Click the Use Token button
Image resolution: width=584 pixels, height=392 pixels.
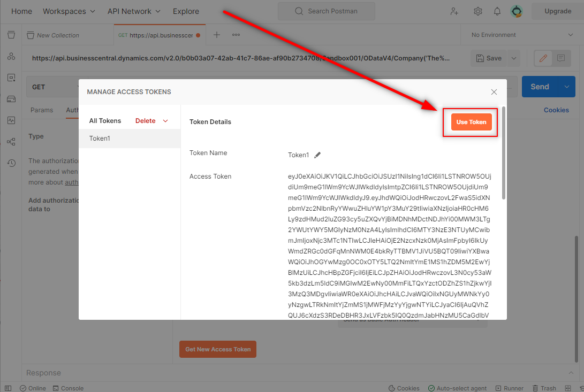(x=471, y=122)
